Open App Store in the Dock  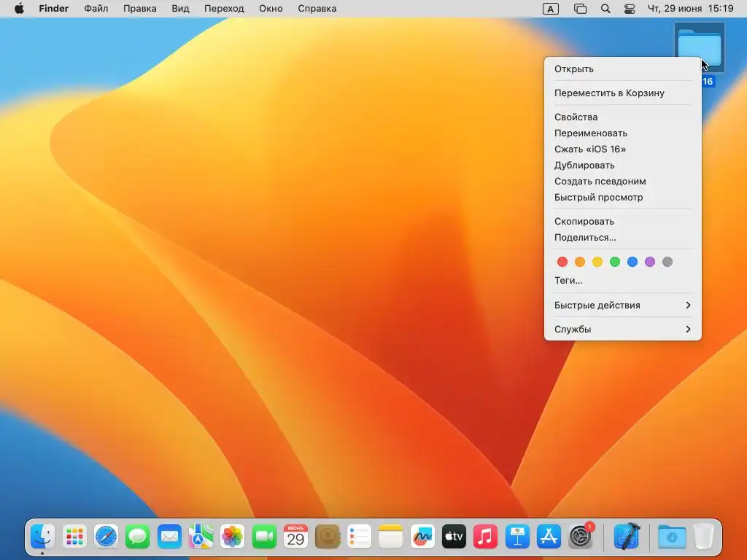click(x=549, y=537)
